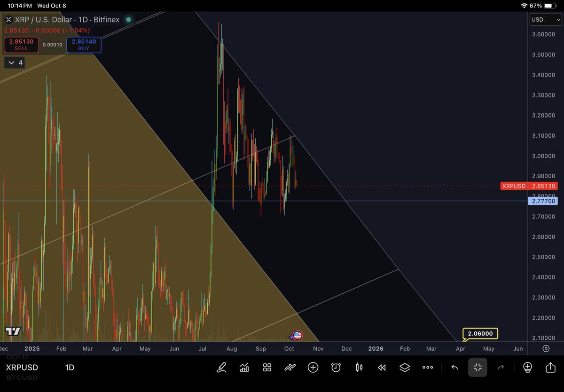Click the 3.00000 price axis label
Screen dimensions: 564x392
pos(544,156)
